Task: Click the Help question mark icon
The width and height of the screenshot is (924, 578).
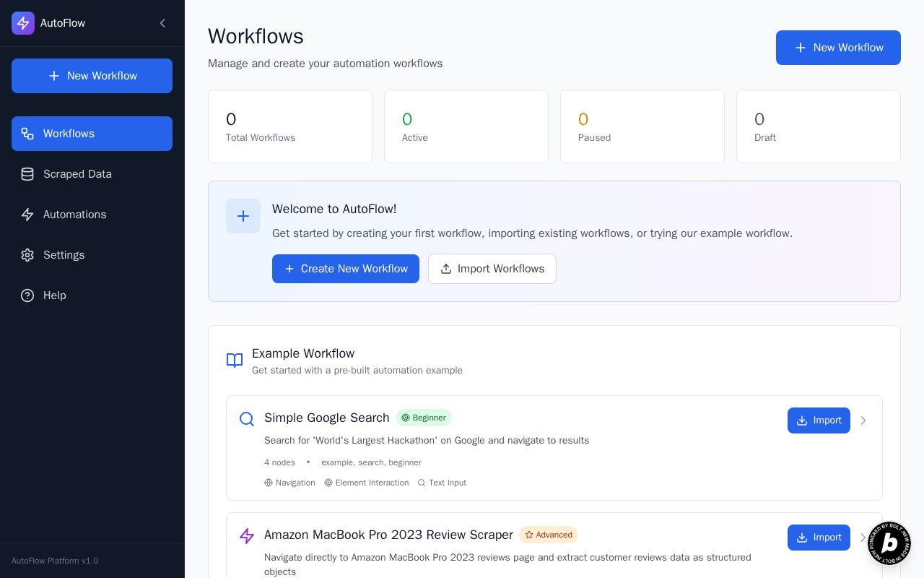Action: [x=27, y=296]
